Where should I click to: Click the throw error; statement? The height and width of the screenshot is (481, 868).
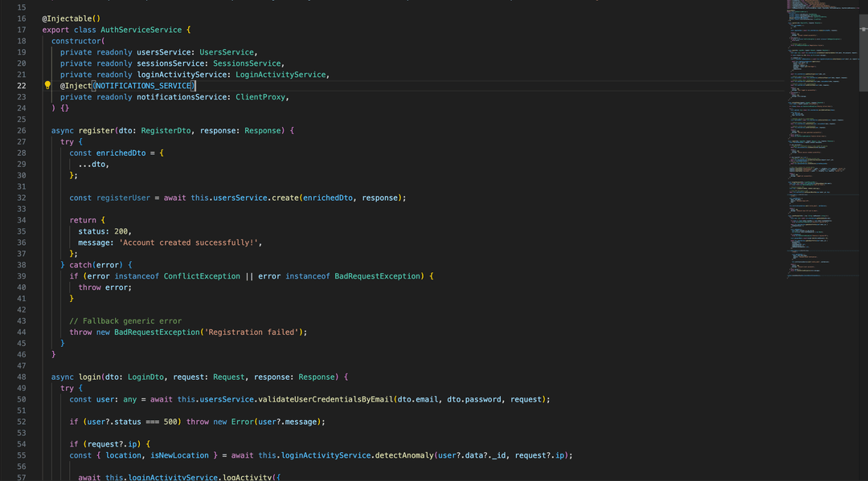[105, 287]
